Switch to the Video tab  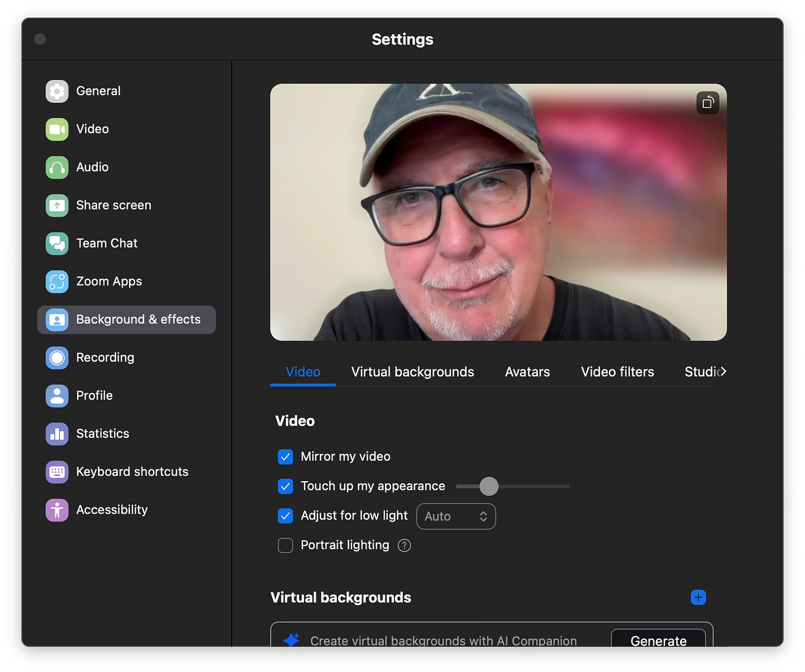pos(303,372)
